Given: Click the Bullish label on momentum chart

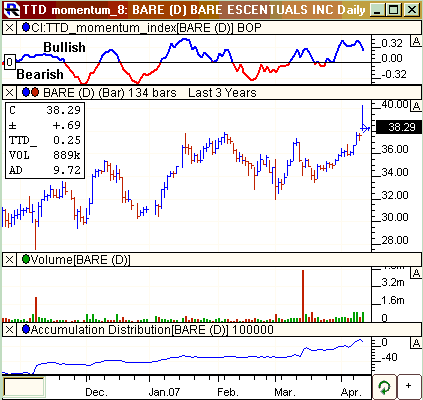Looking at the screenshot, I should (64, 47).
